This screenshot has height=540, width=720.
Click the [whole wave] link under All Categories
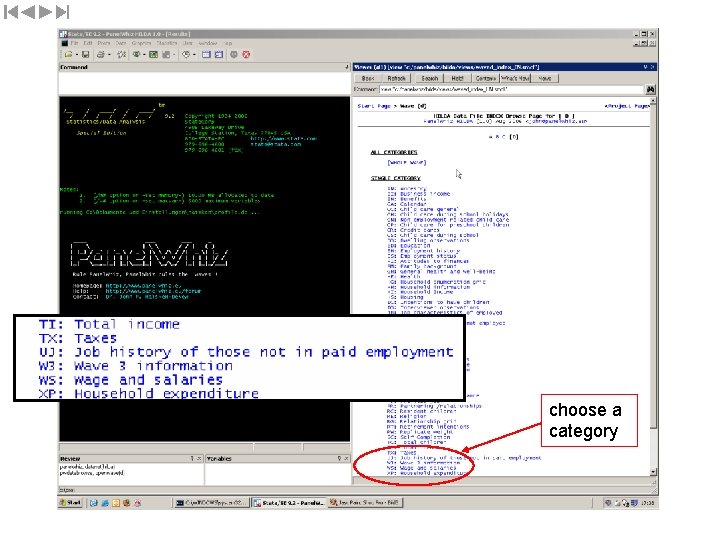tap(407, 163)
